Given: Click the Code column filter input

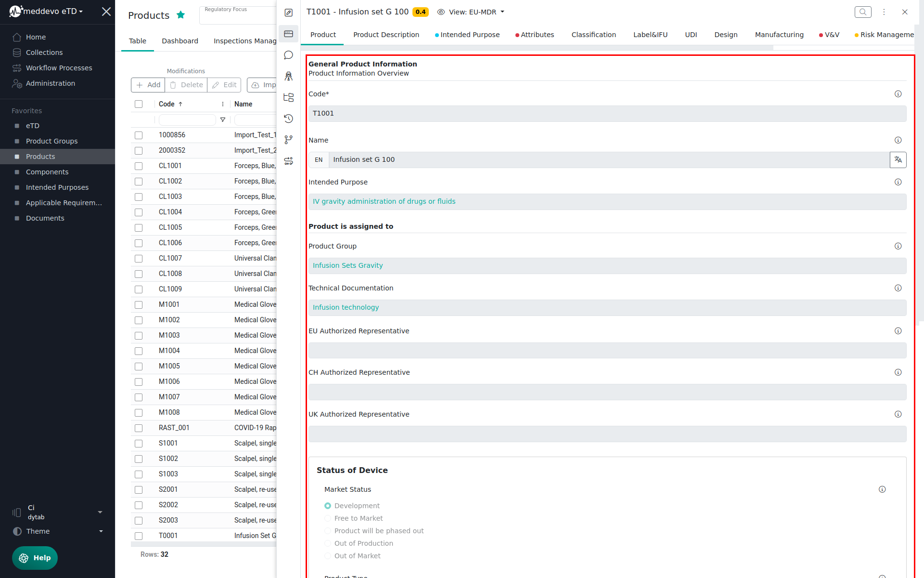Looking at the screenshot, I should click(187, 119).
